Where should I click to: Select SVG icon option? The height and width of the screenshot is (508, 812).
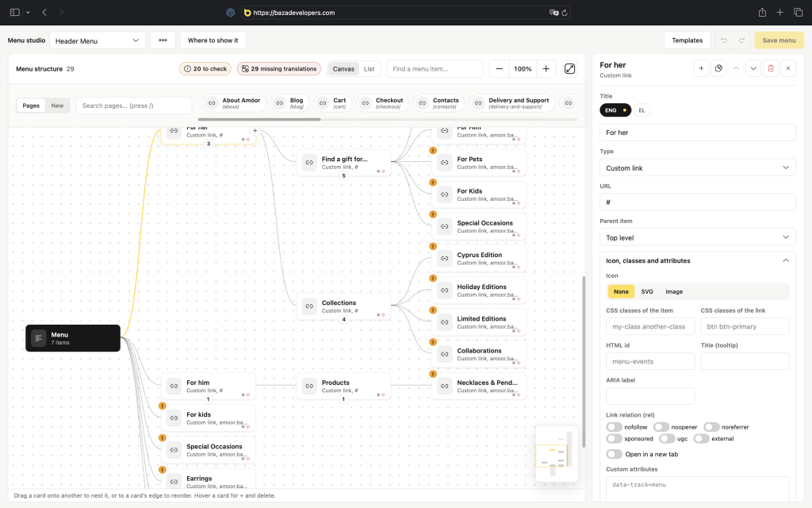(647, 292)
